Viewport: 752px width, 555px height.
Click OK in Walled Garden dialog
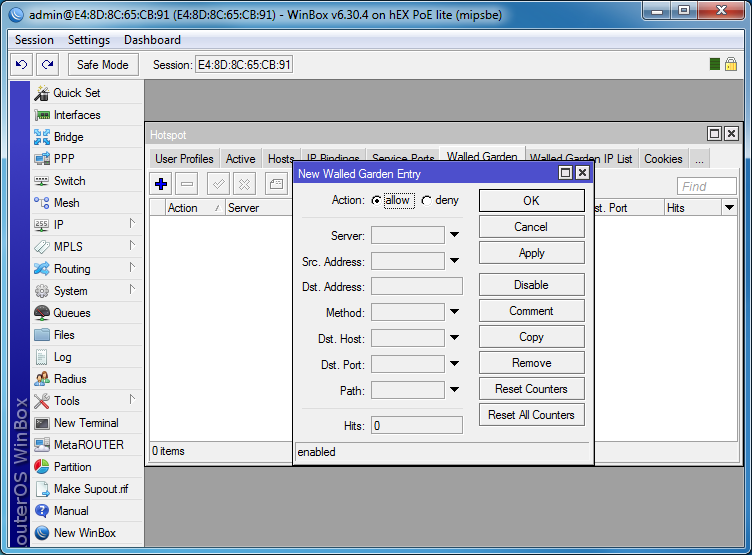point(531,201)
